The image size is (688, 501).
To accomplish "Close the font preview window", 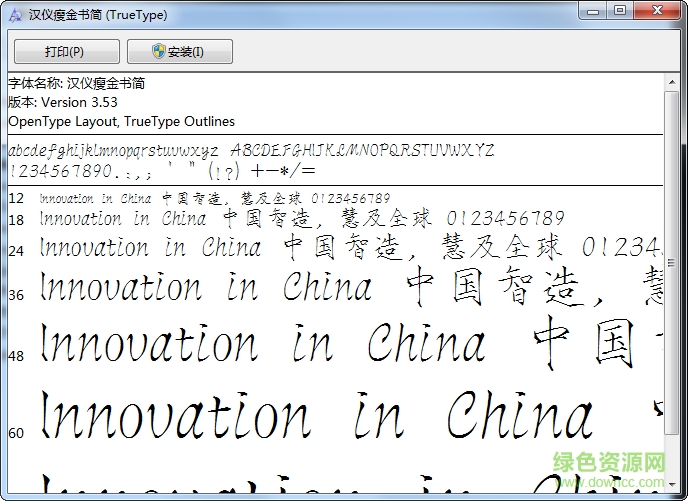I will coord(657,11).
